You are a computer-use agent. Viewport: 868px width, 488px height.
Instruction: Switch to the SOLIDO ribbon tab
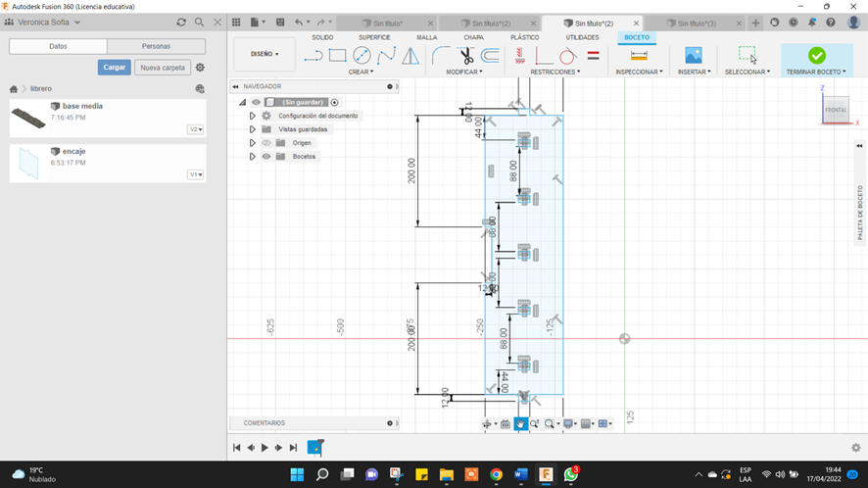tap(322, 37)
